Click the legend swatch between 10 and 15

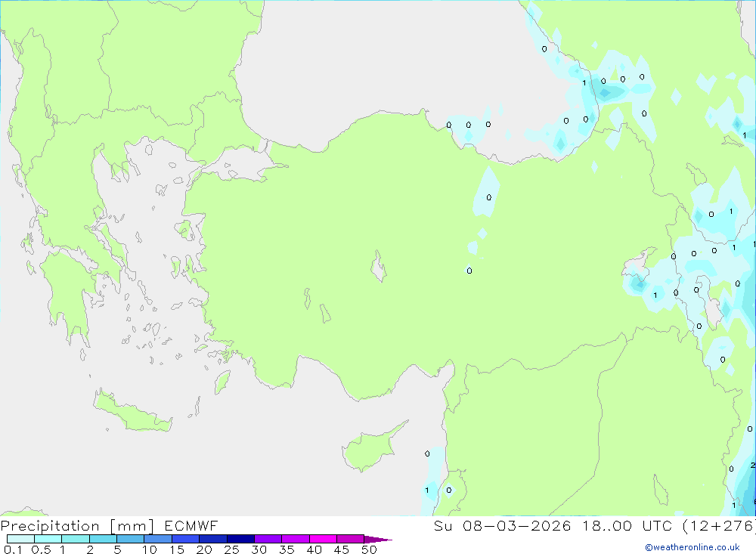[x=158, y=539]
